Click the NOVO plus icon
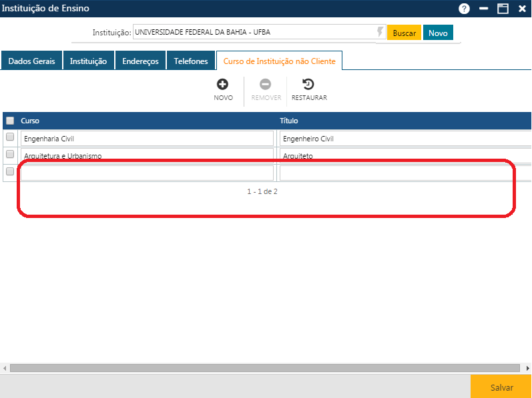 point(223,85)
